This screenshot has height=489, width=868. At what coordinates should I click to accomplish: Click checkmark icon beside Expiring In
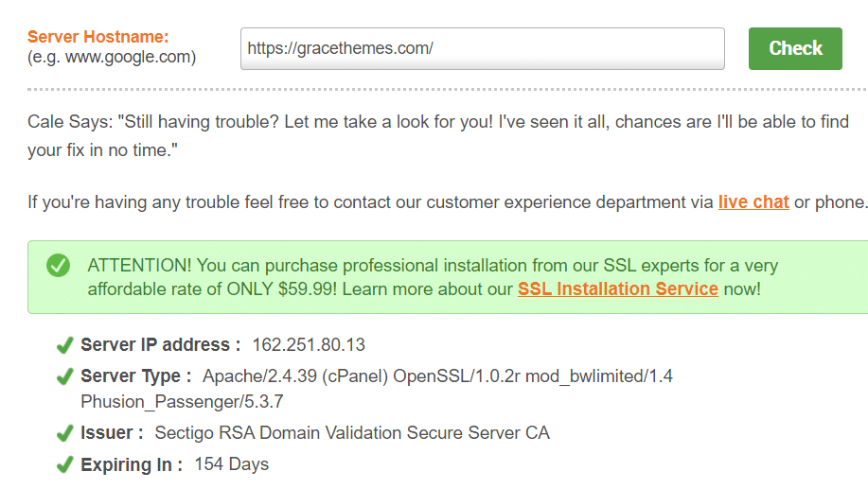[64, 464]
